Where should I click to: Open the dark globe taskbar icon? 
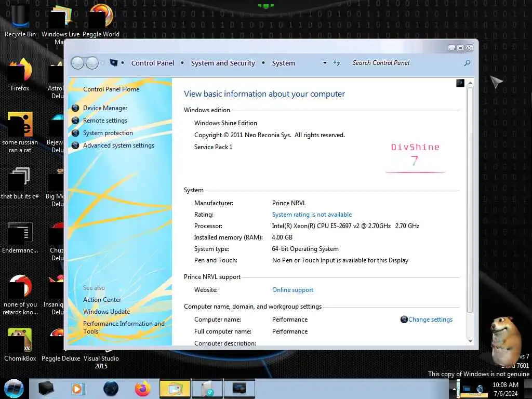(x=111, y=389)
